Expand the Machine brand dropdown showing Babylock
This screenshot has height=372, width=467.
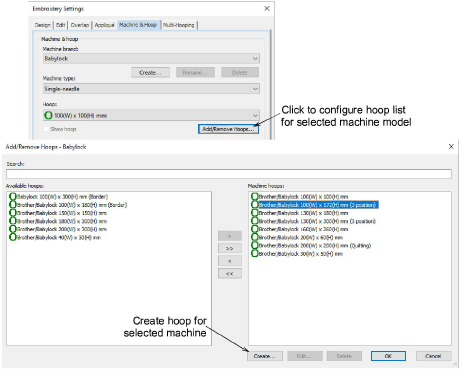151,59
